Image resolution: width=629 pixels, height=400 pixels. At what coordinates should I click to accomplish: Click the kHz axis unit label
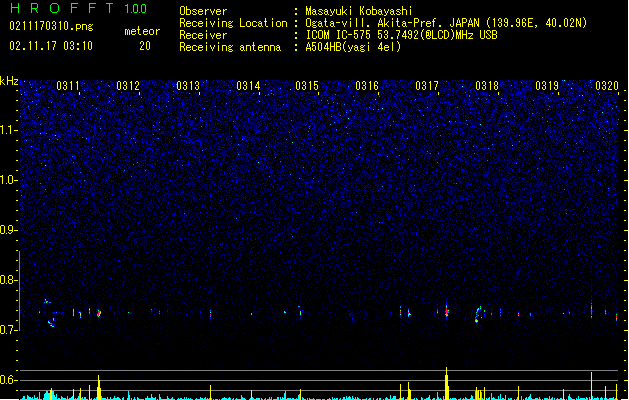coord(9,81)
